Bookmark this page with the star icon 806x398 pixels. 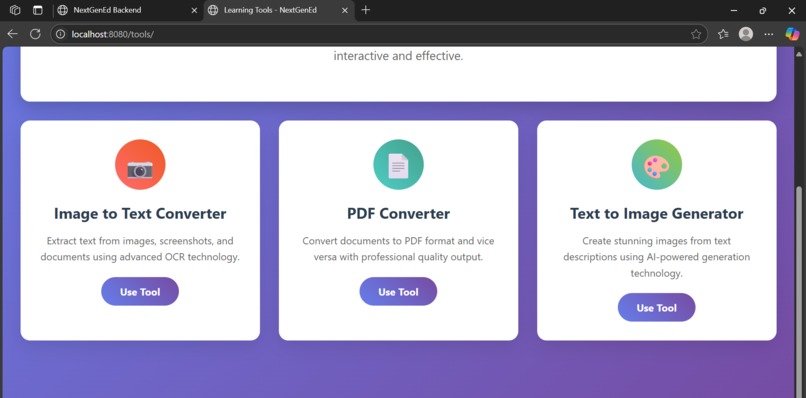pos(696,34)
